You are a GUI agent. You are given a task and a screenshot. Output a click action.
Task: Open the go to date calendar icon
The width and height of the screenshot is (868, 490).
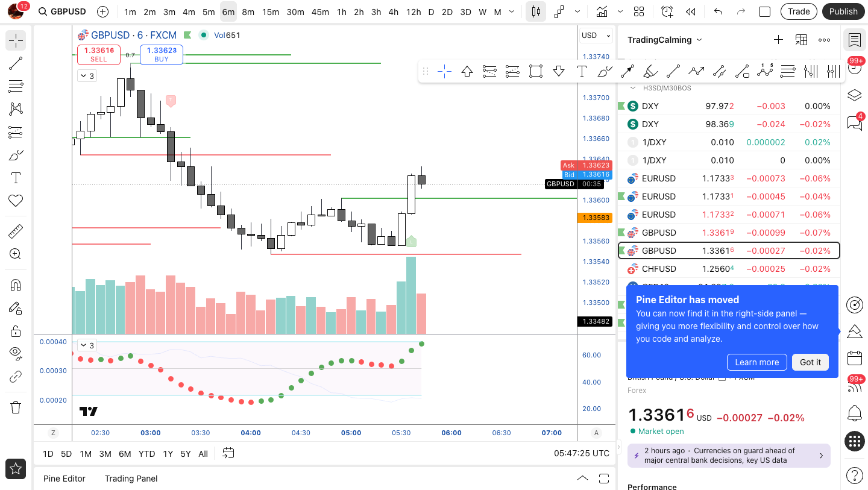click(x=228, y=453)
